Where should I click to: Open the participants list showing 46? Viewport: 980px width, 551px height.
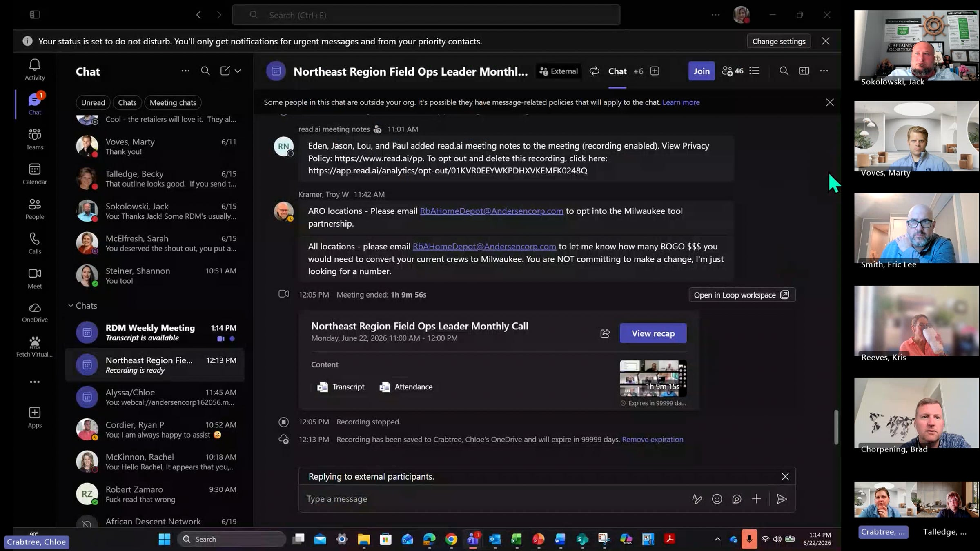click(x=733, y=71)
